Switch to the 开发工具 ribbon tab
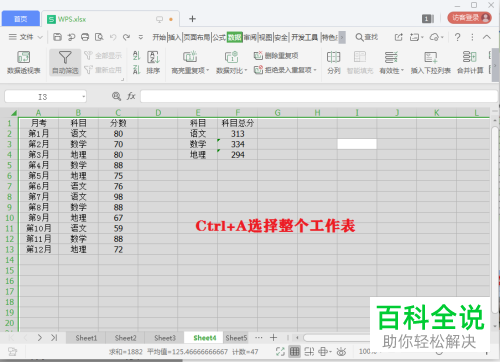The image size is (500, 362). click(x=304, y=37)
